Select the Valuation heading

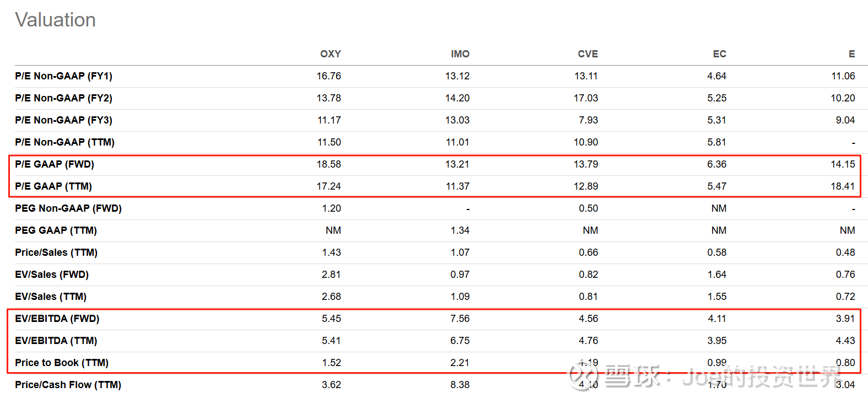[x=55, y=20]
